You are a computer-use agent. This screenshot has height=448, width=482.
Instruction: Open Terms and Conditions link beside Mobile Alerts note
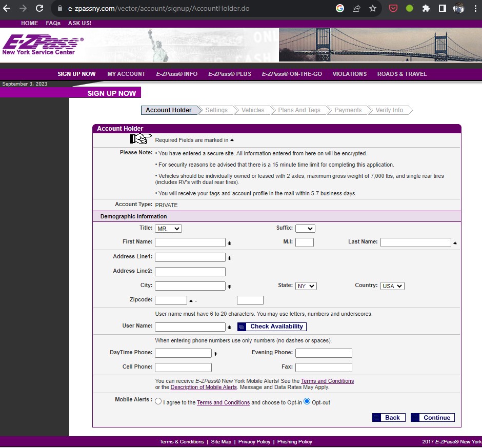327,381
